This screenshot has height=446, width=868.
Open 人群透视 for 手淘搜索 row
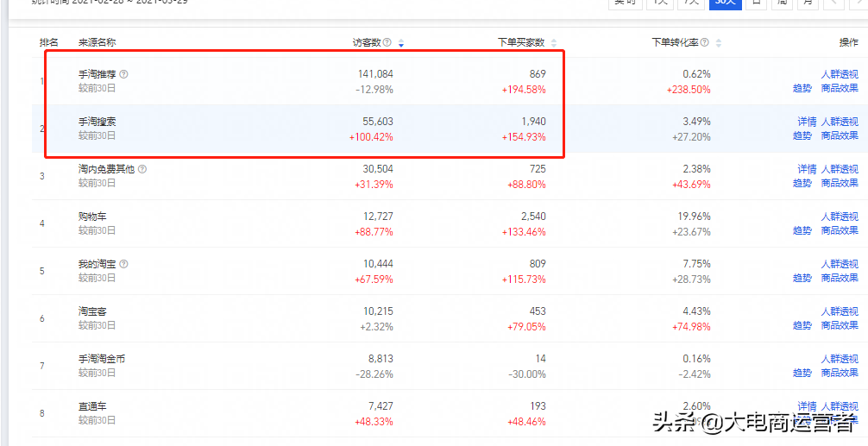click(840, 122)
